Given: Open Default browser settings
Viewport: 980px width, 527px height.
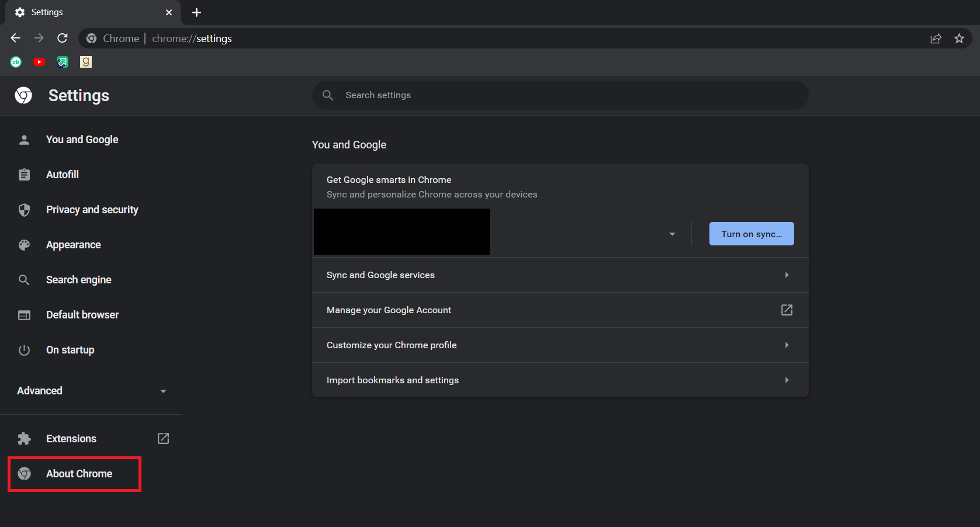Looking at the screenshot, I should tap(82, 315).
